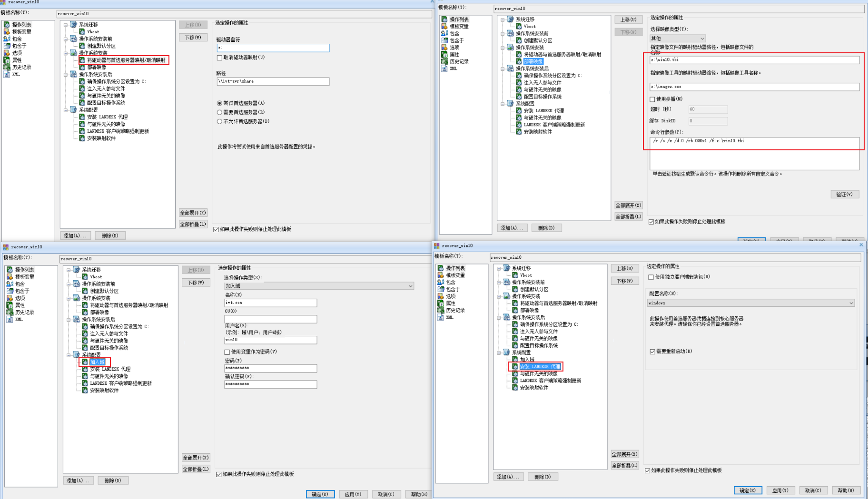Click the icon of the red-boxed drive mapping (将驱动器与首选服务器映射/取消映射) tree item
Screen dimensions: 868x499
click(x=82, y=60)
